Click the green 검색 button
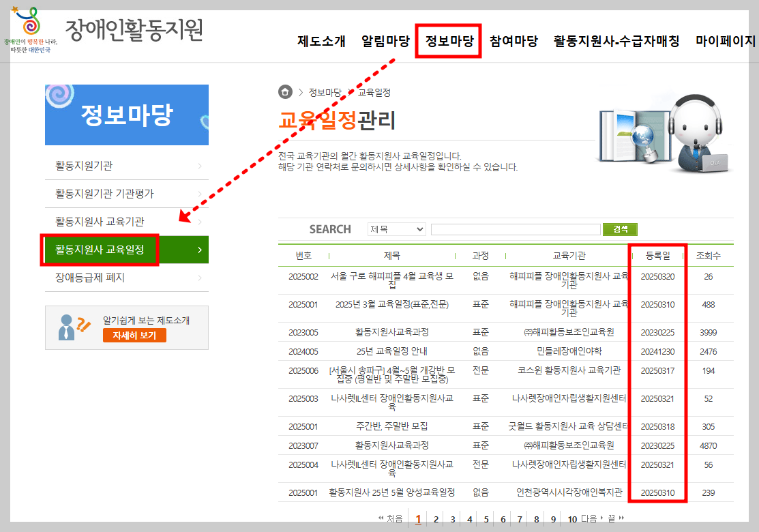The image size is (759, 532). 620,229
